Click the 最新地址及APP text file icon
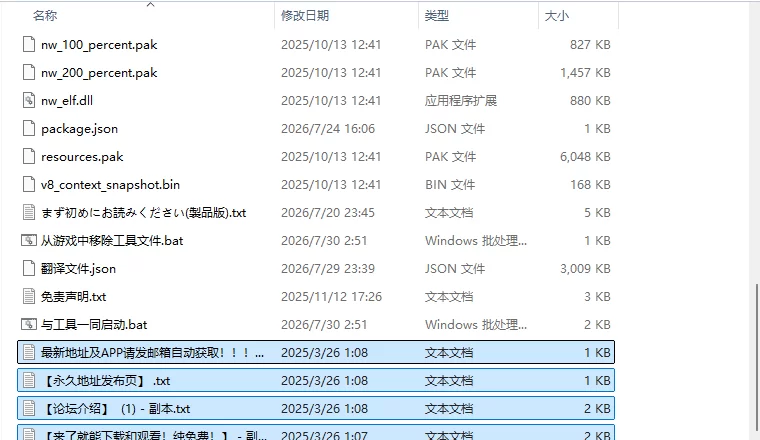Image resolution: width=760 pixels, height=440 pixels. (x=29, y=353)
